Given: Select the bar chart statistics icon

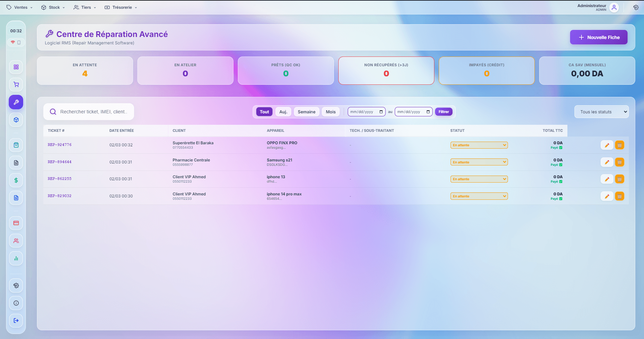Looking at the screenshot, I should 16,258.
